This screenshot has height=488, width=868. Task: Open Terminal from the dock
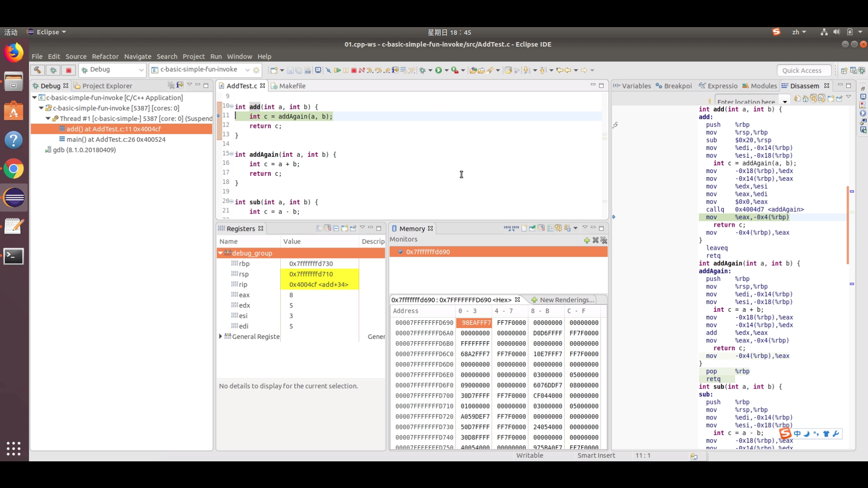pos(14,256)
